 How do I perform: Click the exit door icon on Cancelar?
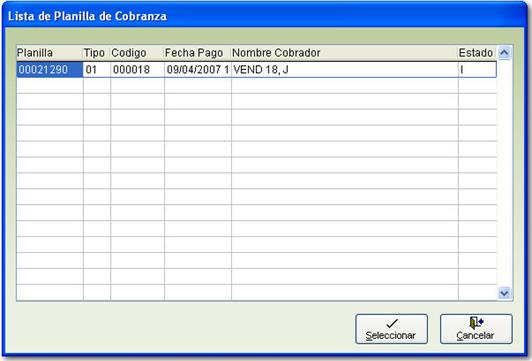click(476, 323)
